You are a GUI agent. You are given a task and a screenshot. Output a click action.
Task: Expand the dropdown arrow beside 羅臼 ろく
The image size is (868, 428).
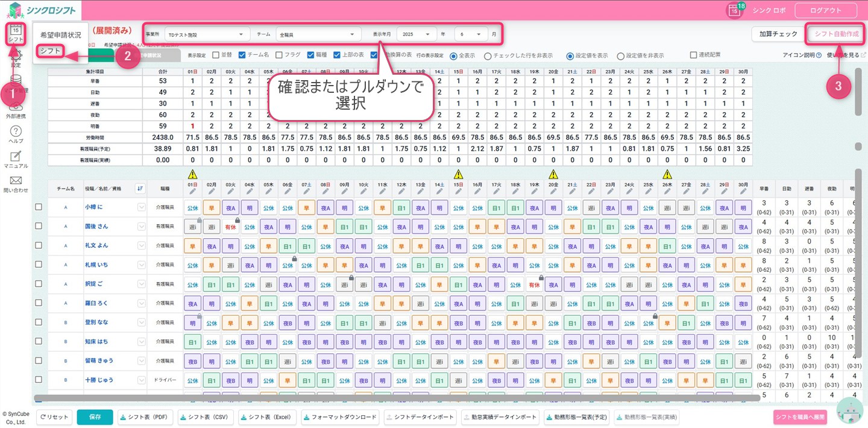pyautogui.click(x=142, y=303)
